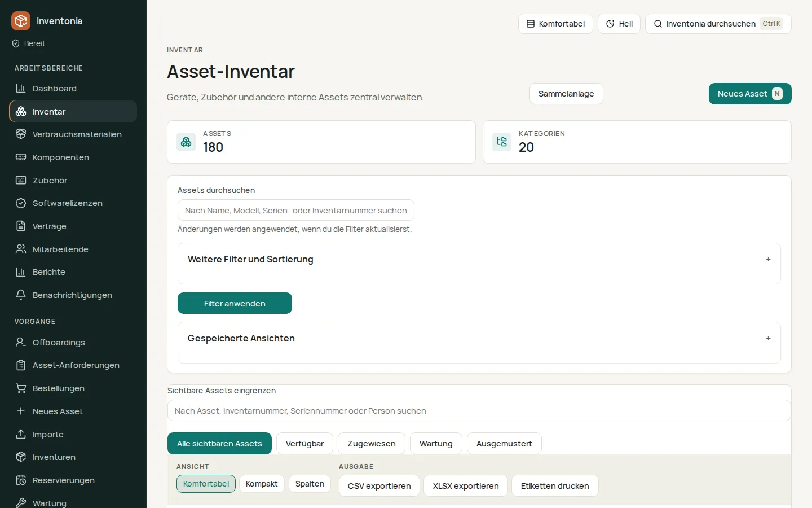Open Softwarelizenzen in the sidebar
Viewport: 812px width, 508px height.
73,203
